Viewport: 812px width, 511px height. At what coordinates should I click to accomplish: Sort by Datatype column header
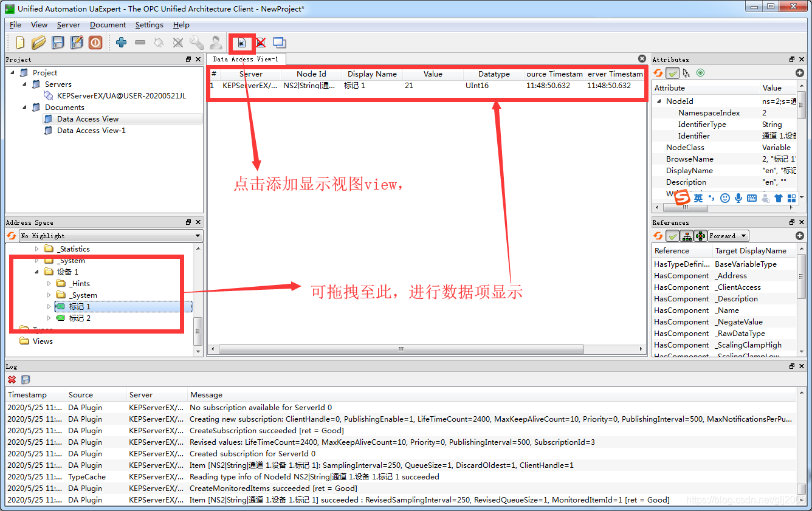[x=494, y=74]
